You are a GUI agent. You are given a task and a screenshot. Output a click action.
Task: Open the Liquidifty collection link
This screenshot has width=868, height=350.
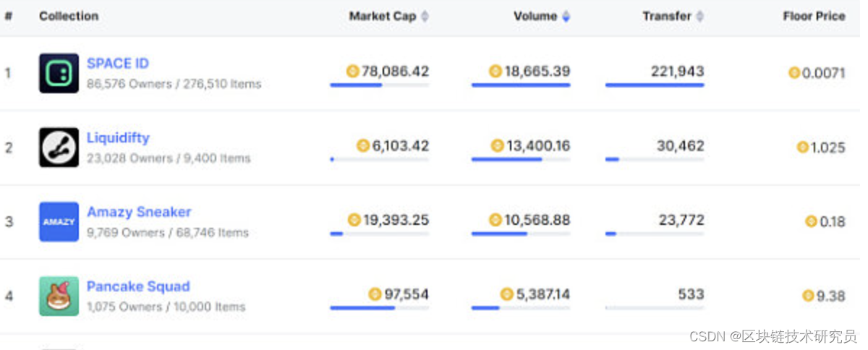pos(118,138)
